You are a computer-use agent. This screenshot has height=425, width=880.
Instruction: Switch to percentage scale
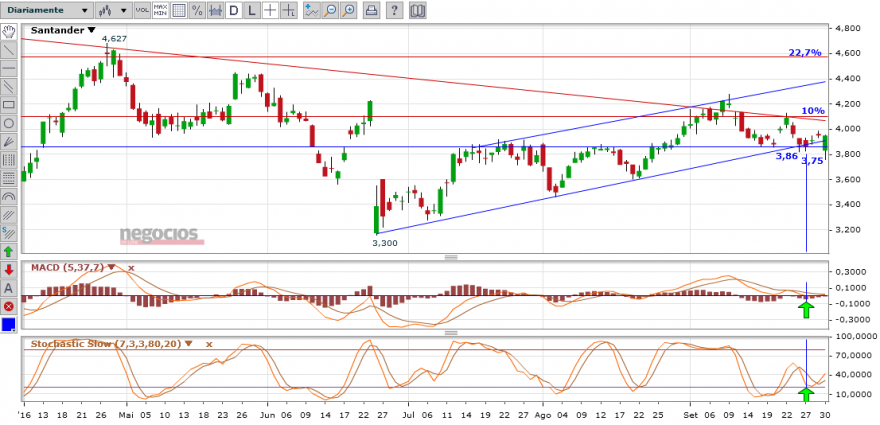pos(198,10)
